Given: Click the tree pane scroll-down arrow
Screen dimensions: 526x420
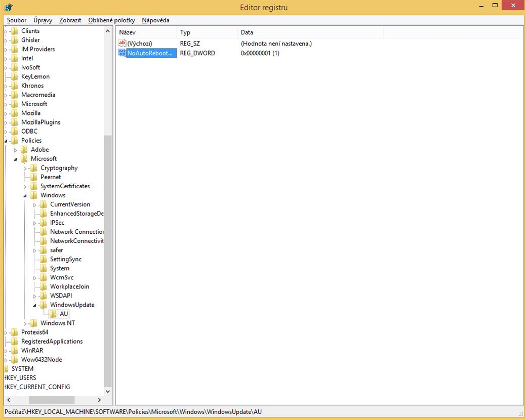Looking at the screenshot, I should (107, 391).
